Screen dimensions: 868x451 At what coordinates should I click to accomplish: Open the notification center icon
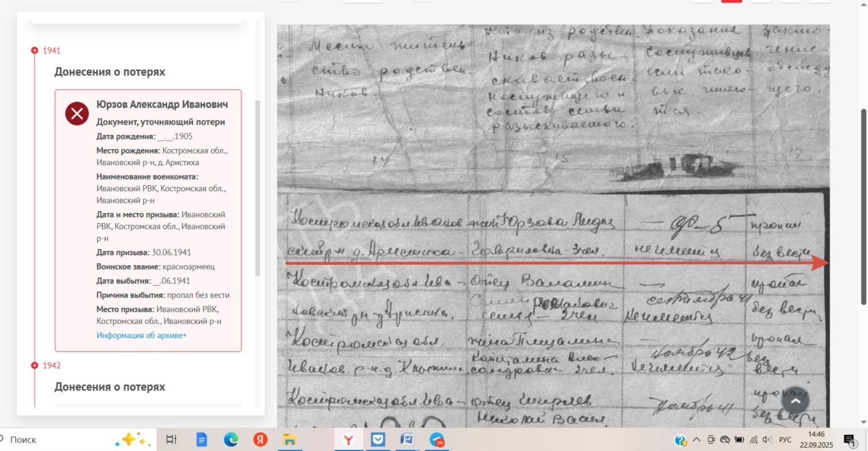[x=849, y=440]
